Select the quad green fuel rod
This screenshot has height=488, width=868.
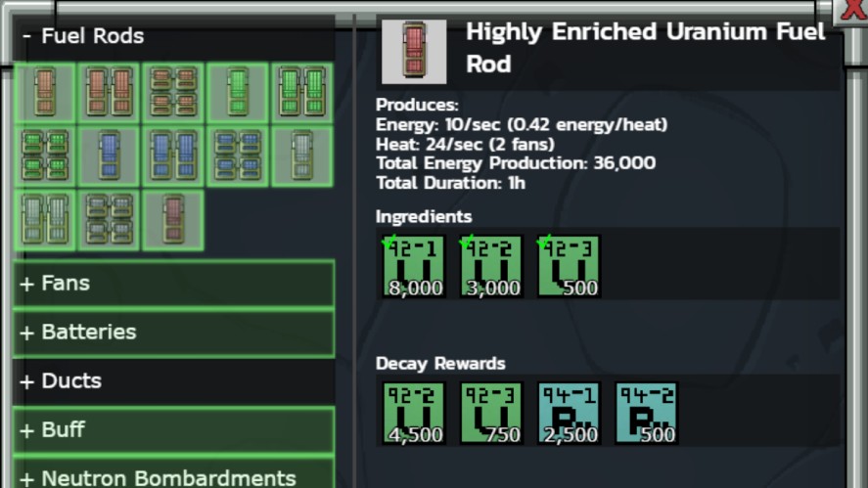pos(45,156)
